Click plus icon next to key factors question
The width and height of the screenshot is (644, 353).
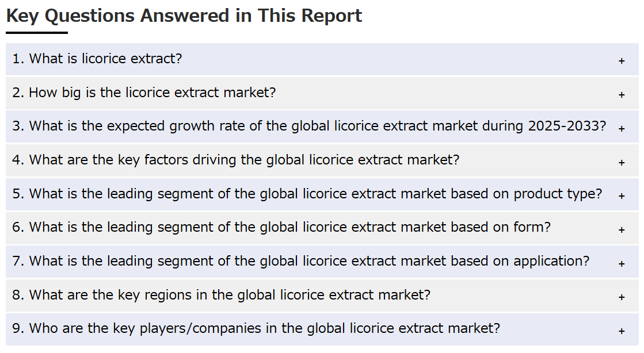(622, 163)
